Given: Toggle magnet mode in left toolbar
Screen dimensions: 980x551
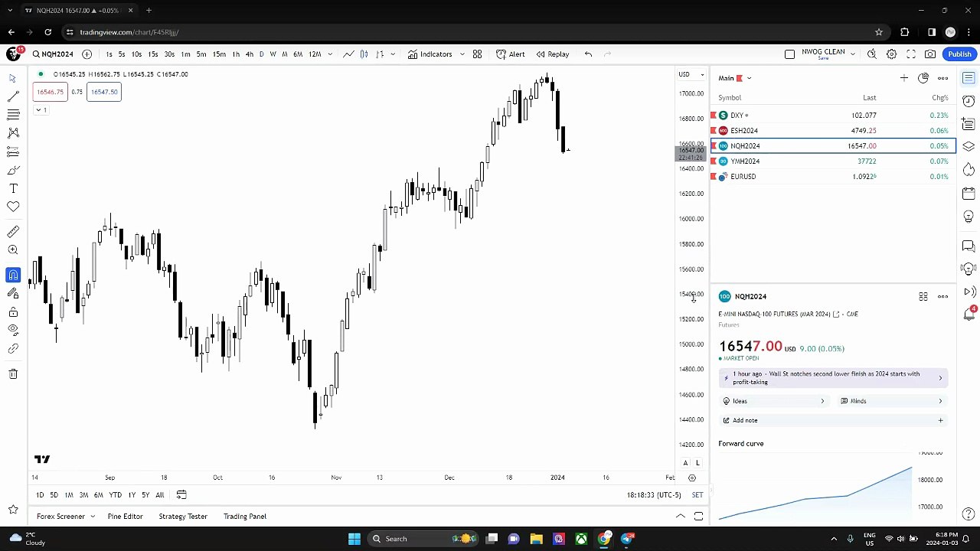Looking at the screenshot, I should tap(13, 275).
